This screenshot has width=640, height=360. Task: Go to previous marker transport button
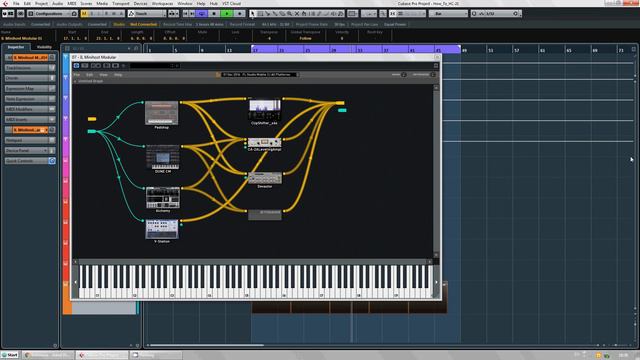tap(186, 13)
